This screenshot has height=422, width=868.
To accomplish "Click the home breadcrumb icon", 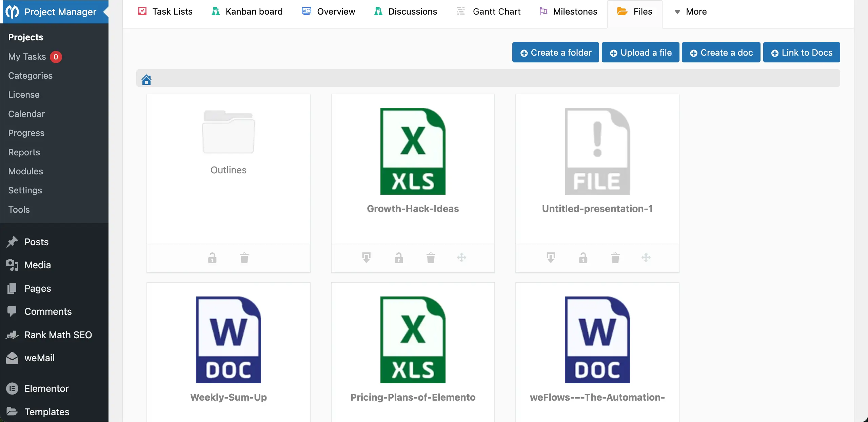I will pos(146,80).
